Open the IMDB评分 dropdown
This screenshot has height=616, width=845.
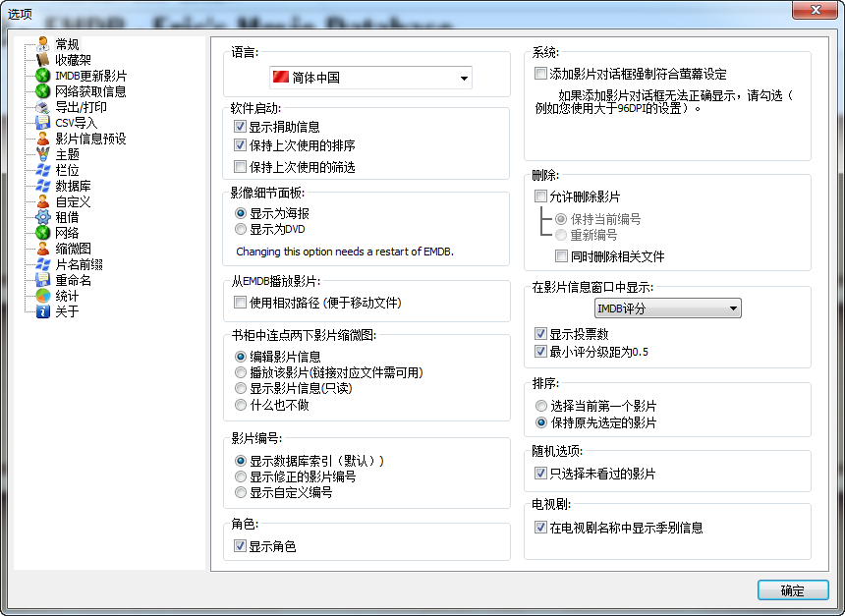666,308
